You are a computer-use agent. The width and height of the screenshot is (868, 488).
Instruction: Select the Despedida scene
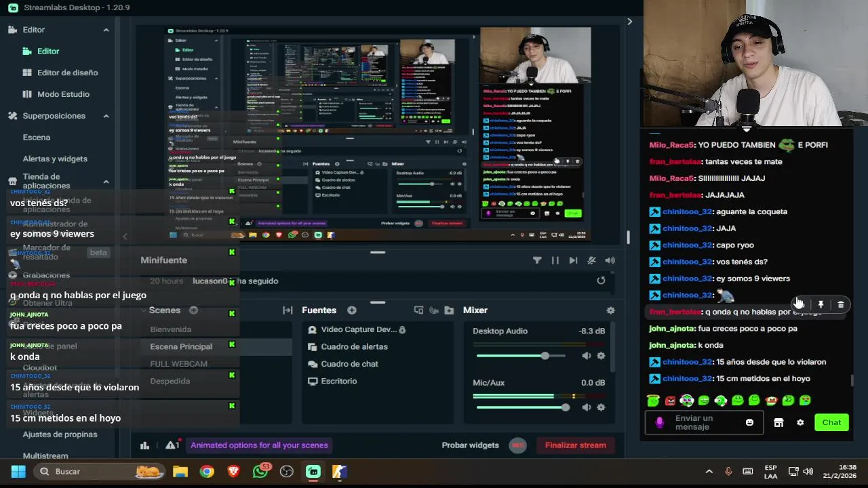tap(170, 381)
